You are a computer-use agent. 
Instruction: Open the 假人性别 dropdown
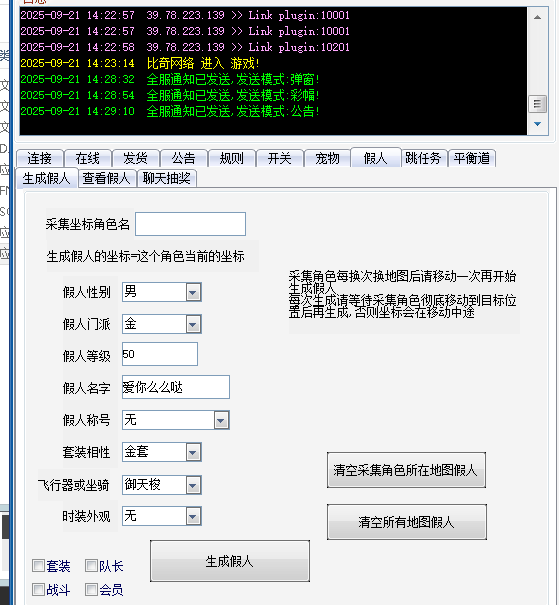coord(193,292)
